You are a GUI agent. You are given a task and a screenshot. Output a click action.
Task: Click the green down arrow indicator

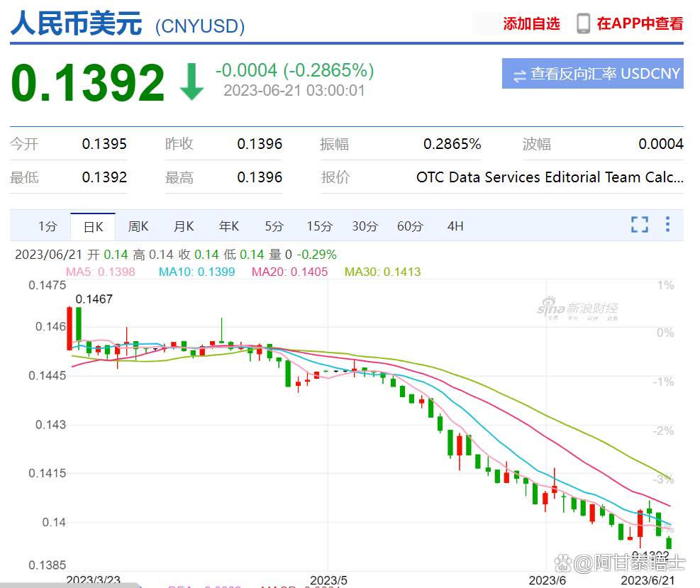tap(192, 82)
